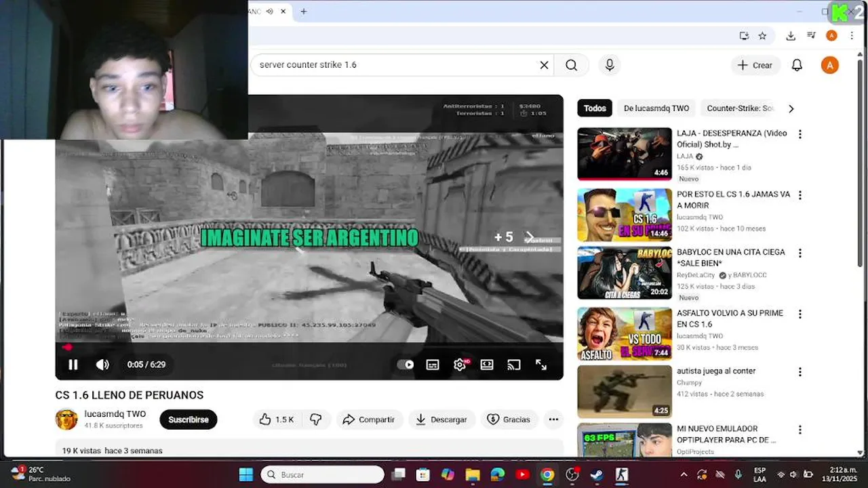This screenshot has width=868, height=488.
Task: Open the LAJA - DESESPERANZA video thumbnail
Action: click(x=625, y=154)
